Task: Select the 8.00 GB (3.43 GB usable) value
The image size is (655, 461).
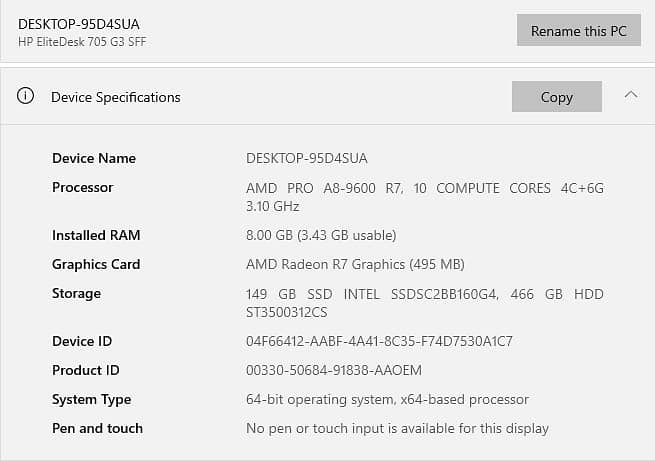Action: tap(321, 235)
